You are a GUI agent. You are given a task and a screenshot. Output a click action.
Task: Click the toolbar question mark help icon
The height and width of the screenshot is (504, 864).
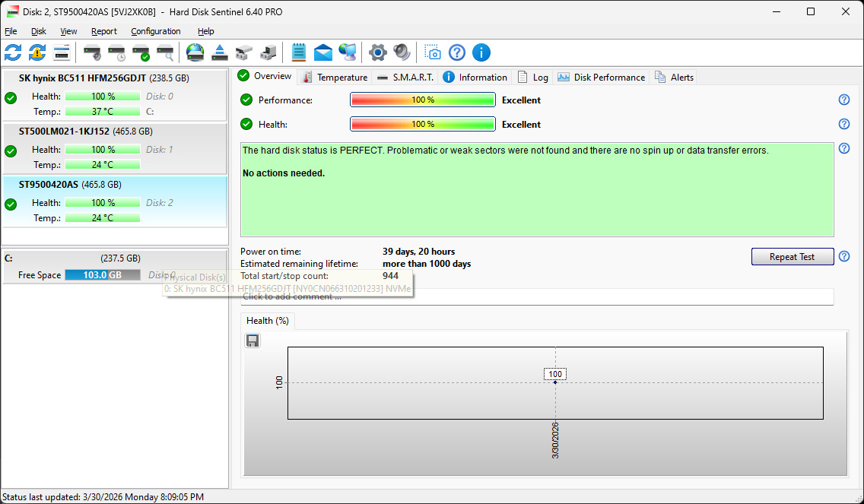pos(457,53)
